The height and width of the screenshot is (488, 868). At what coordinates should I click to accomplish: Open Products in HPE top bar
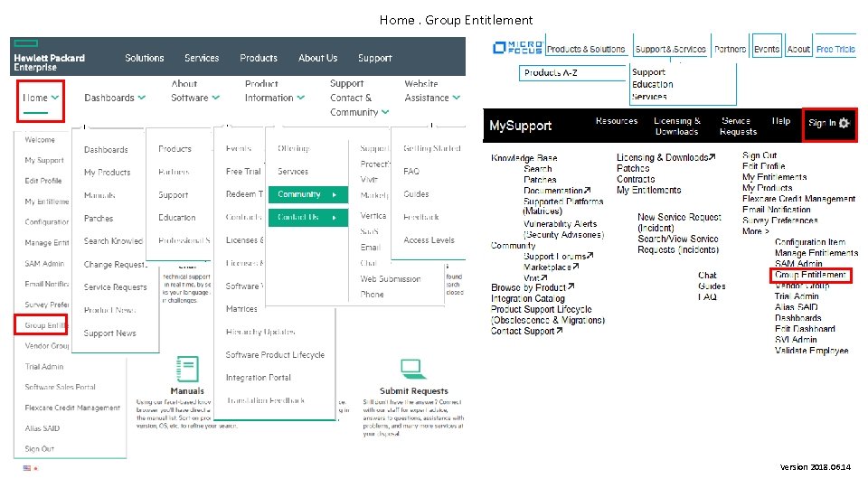pos(259,58)
